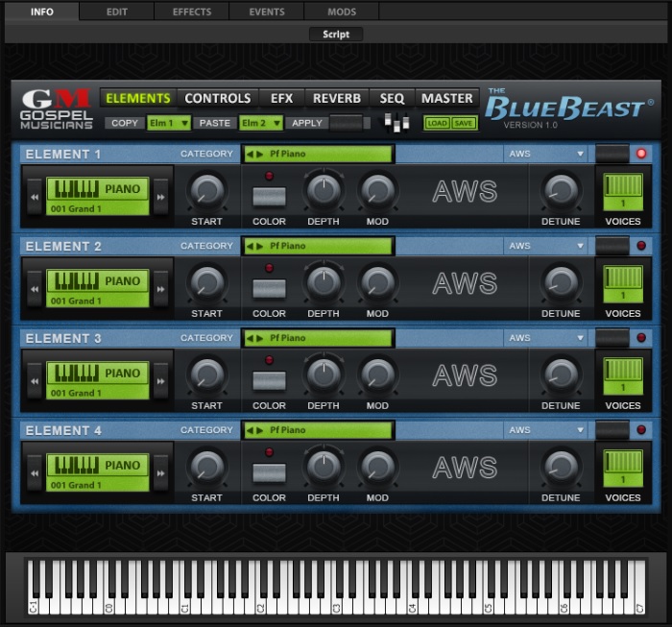Click the APPLY button
Viewport: 672px width, 627px height.
coord(307,124)
